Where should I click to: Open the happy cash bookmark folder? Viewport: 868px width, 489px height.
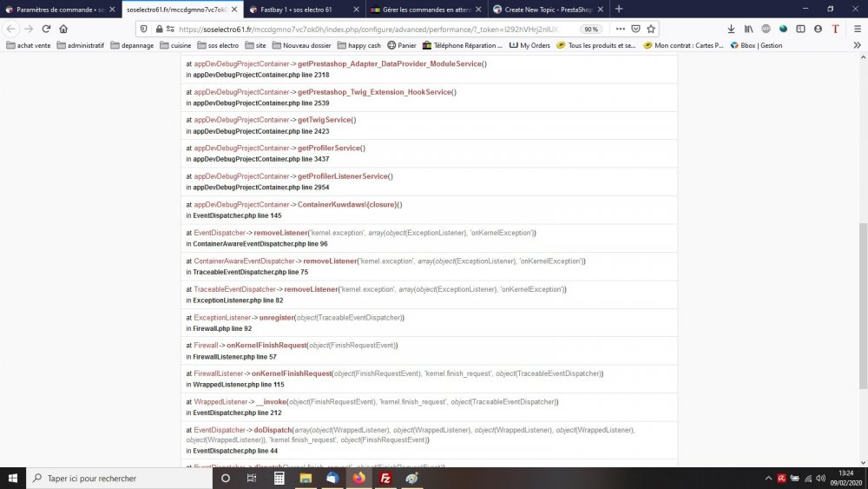click(358, 45)
